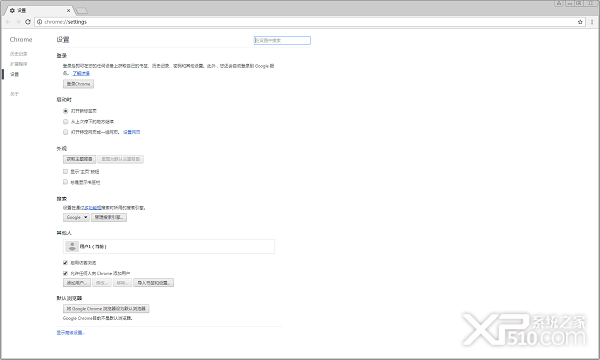
Task: Click the forward navigation arrow
Action: (x=18, y=22)
